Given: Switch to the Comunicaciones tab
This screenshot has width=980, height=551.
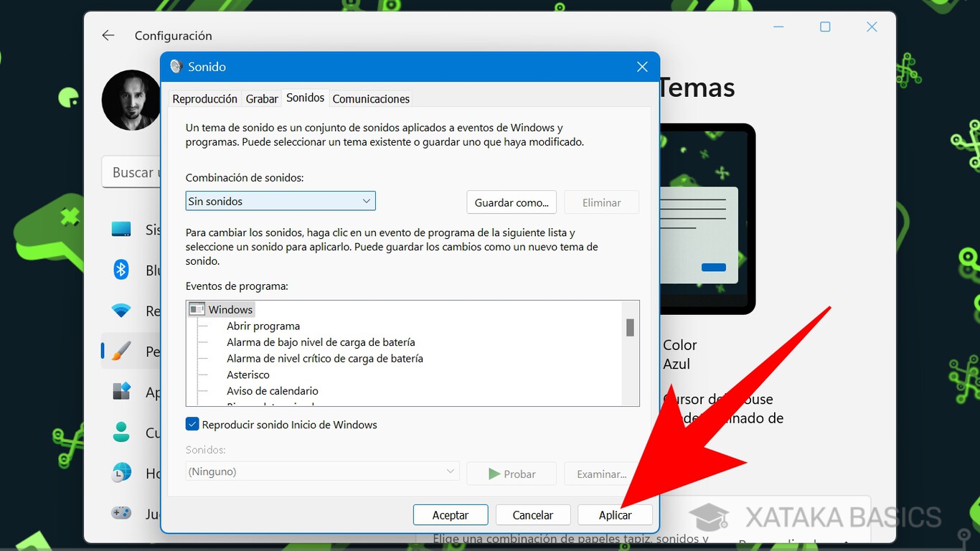Looking at the screenshot, I should (371, 98).
